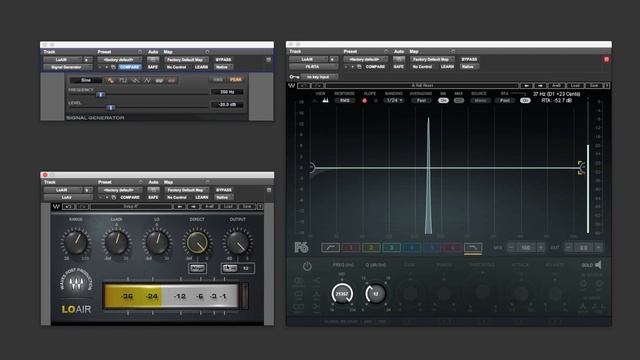Image resolution: width=640 pixels, height=360 pixels.
Task: Click COMPARE in LoAir window
Action: (x=129, y=198)
